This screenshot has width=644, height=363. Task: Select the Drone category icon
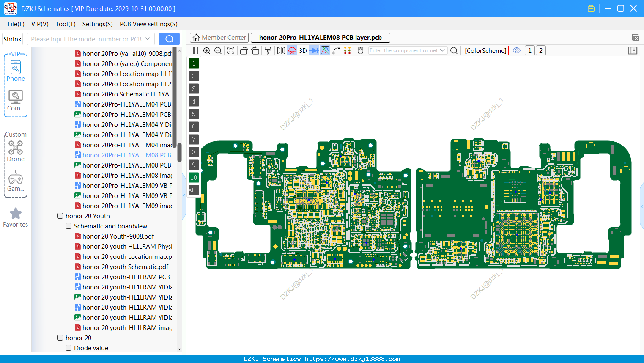point(16,151)
